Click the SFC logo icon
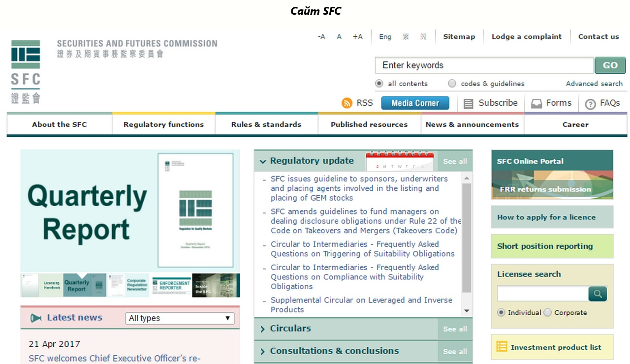This screenshot has height=364, width=630. (x=26, y=72)
